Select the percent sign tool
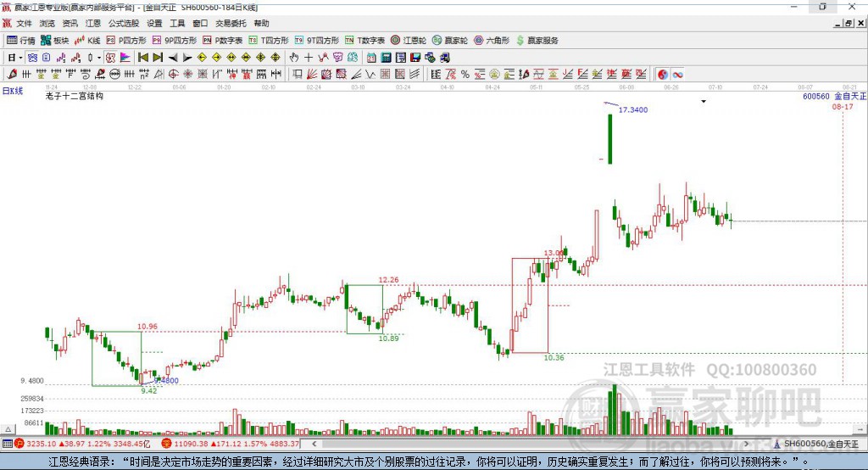 465,75
